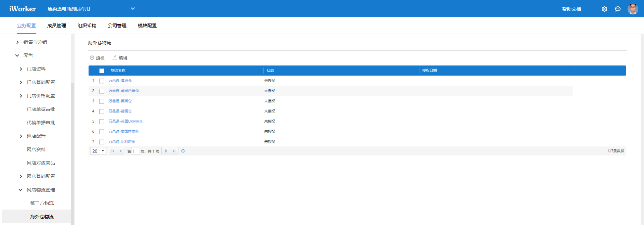
Task: Go to the last page
Action: coord(174,151)
